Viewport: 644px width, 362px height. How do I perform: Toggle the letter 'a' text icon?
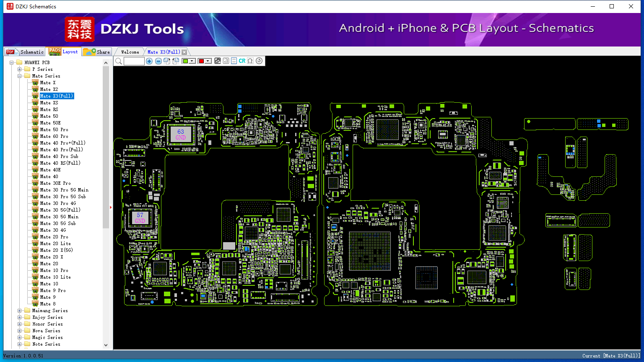pos(226,61)
